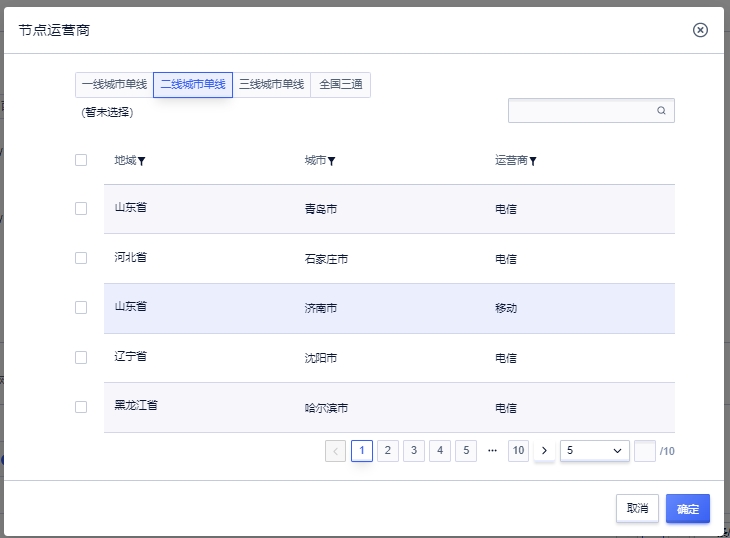The width and height of the screenshot is (730, 538).
Task: Close the 节点运营商 dialog
Action: [700, 30]
